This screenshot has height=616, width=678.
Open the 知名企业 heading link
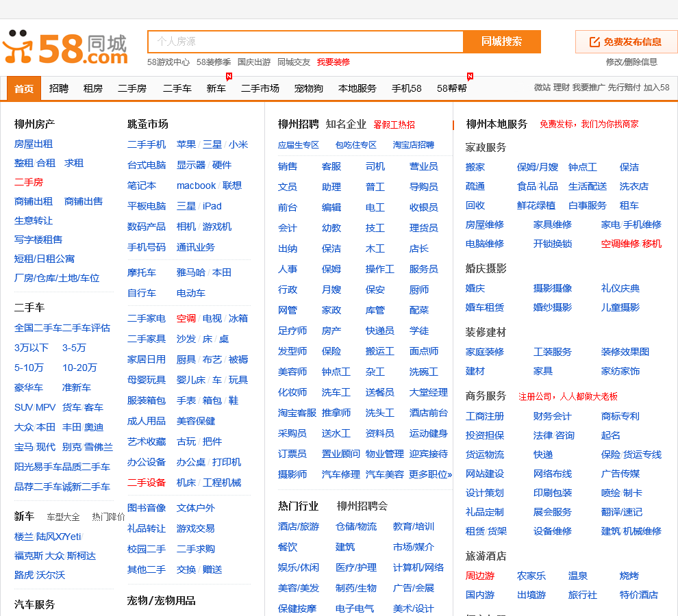point(346,125)
